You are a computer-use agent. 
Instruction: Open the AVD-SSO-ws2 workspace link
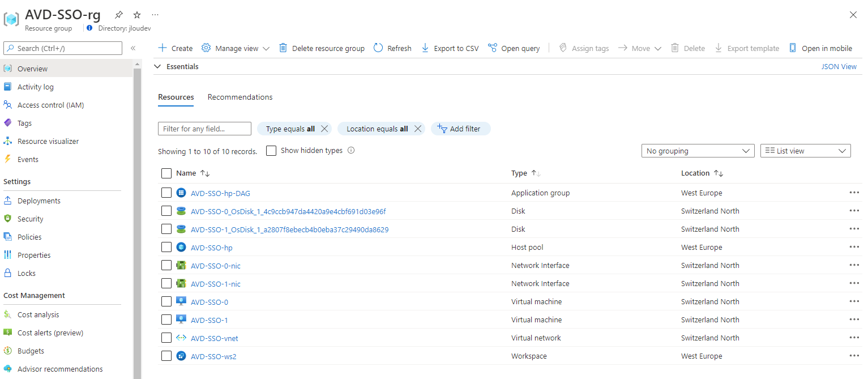point(213,356)
